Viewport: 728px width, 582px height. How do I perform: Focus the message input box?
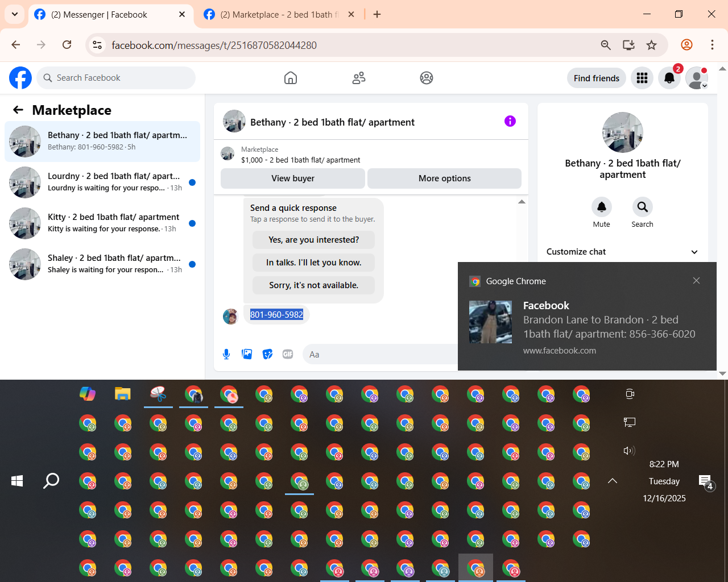coord(381,354)
